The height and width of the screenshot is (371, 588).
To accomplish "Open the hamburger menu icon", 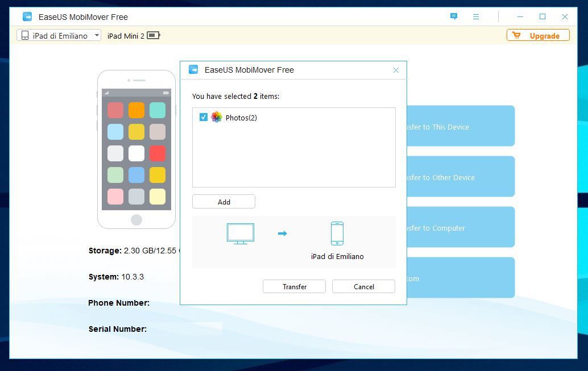I will (x=476, y=17).
